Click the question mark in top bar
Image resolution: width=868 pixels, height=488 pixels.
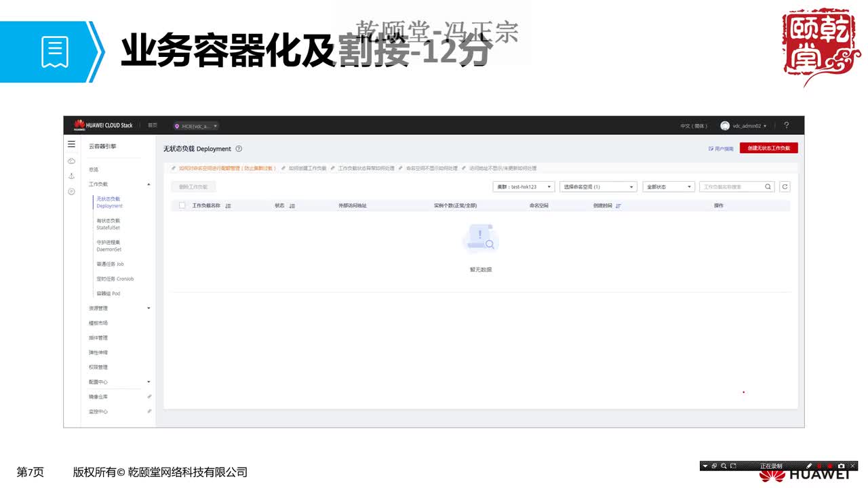[786, 125]
